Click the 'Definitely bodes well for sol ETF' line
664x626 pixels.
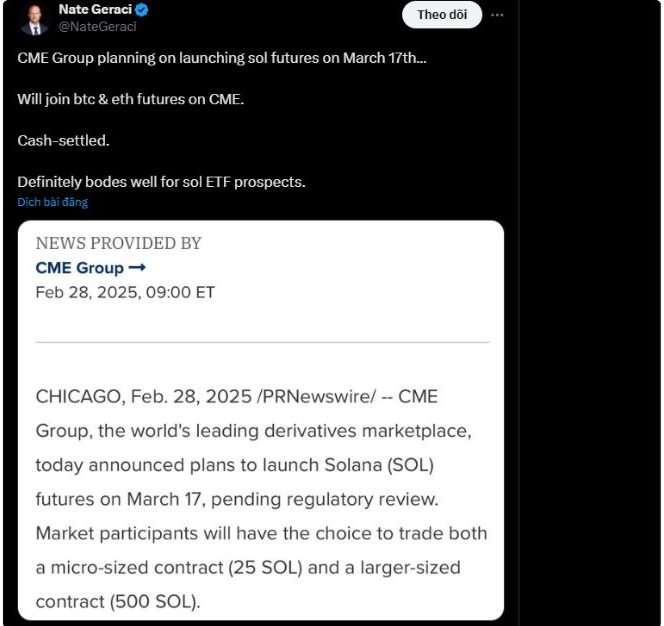pyautogui.click(x=161, y=182)
